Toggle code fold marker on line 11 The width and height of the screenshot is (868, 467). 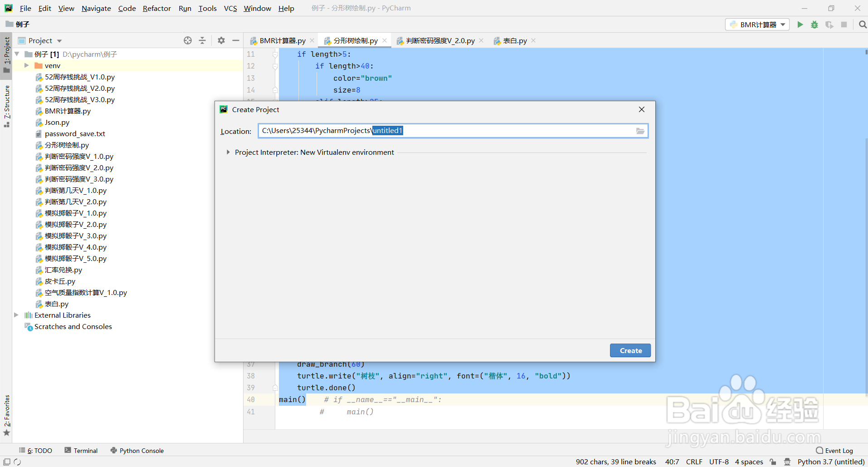point(275,54)
